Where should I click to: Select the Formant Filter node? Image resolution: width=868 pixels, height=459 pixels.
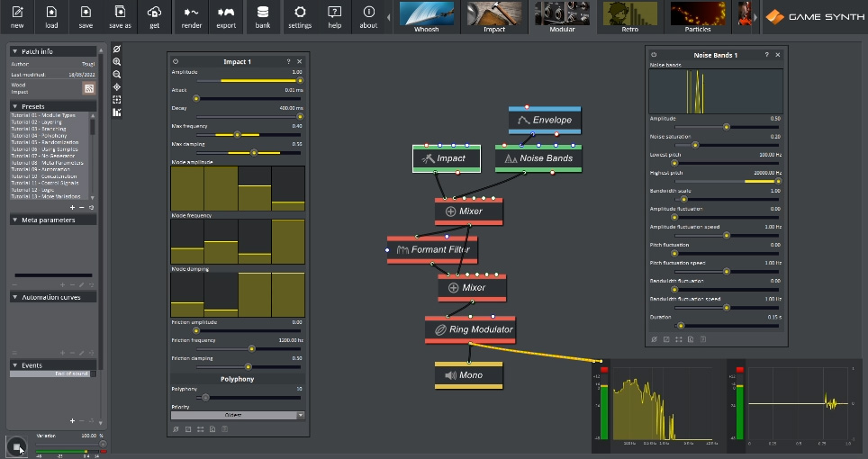(432, 250)
